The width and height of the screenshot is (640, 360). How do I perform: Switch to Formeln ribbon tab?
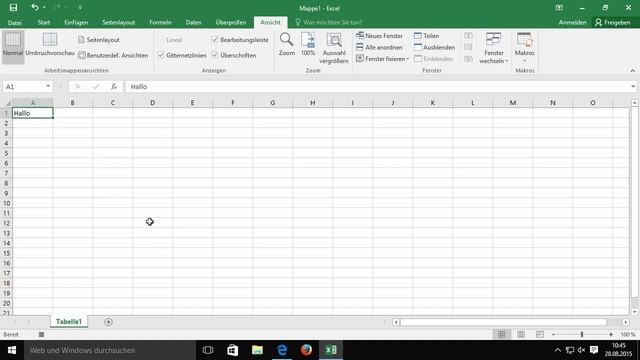[x=160, y=22]
